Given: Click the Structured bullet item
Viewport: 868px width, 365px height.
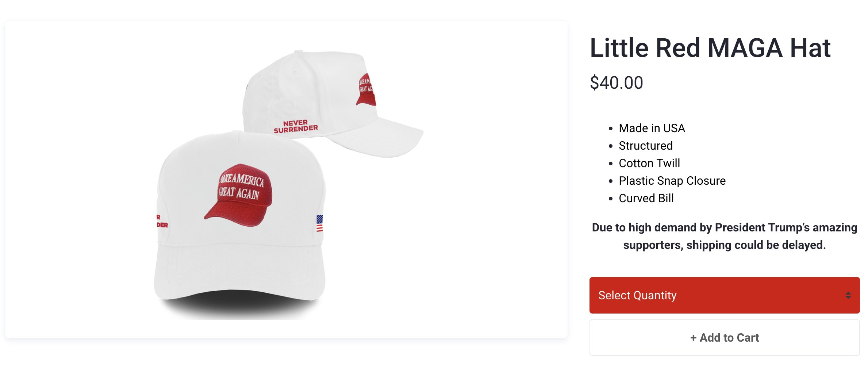Looking at the screenshot, I should pos(645,146).
